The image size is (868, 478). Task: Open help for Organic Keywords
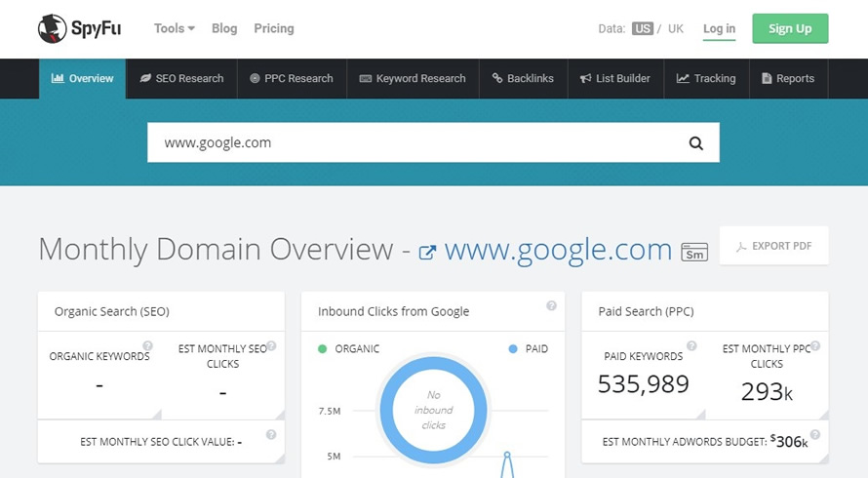click(x=147, y=345)
